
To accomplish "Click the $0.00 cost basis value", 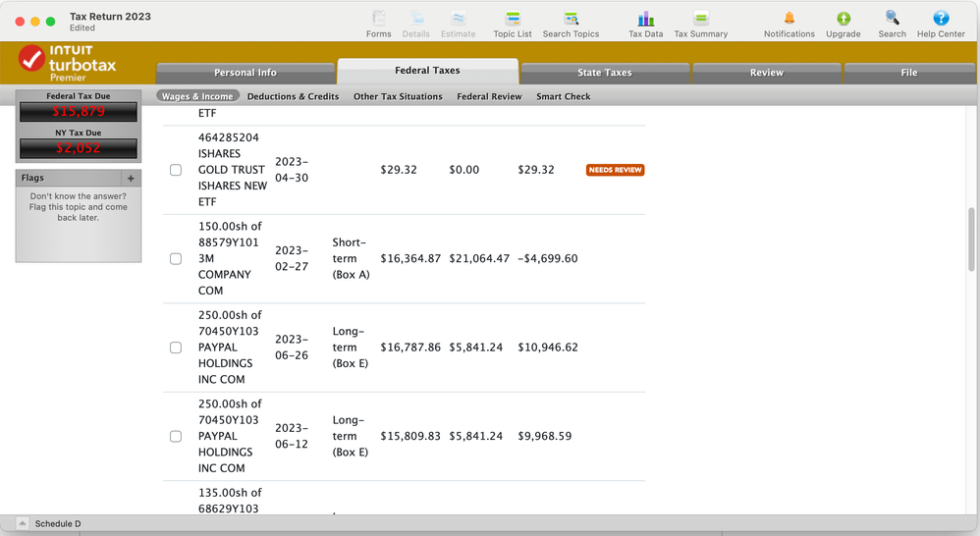I will click(463, 170).
